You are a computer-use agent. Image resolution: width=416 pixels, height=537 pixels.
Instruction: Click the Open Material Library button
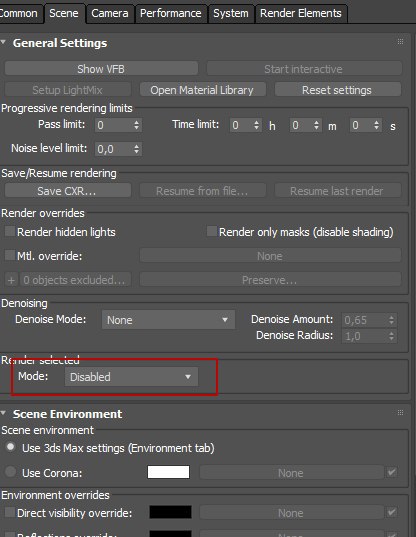[202, 90]
